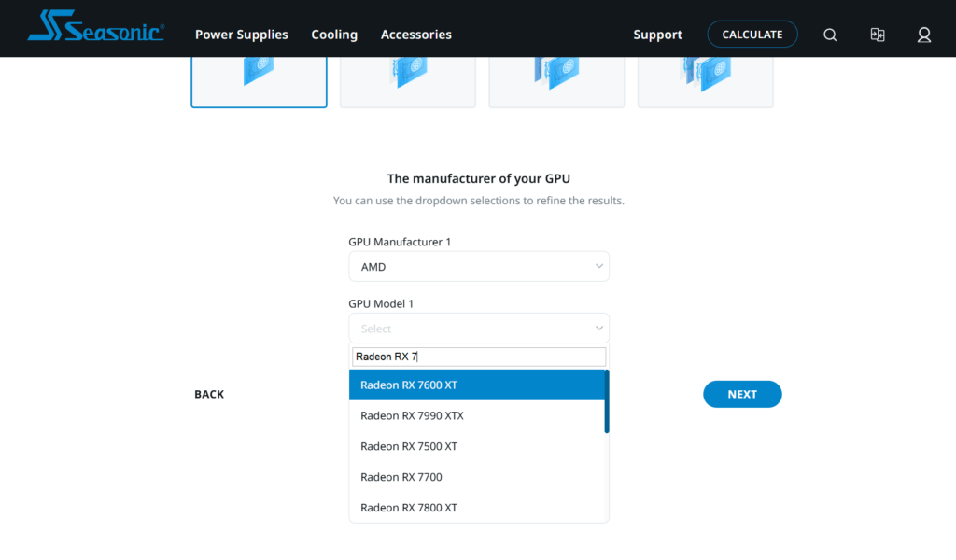Select the single GPU card option
Image resolution: width=956 pixels, height=560 pixels.
pyautogui.click(x=260, y=81)
